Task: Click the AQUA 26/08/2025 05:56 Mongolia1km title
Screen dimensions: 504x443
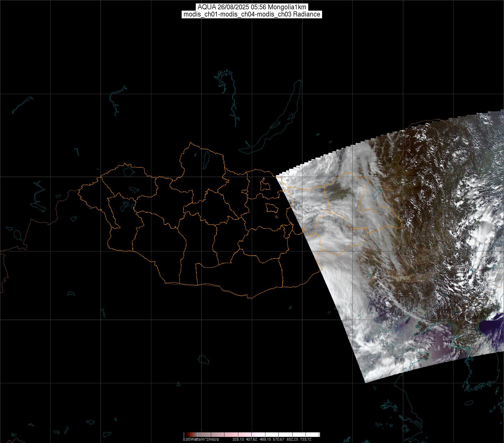Action: click(252, 7)
